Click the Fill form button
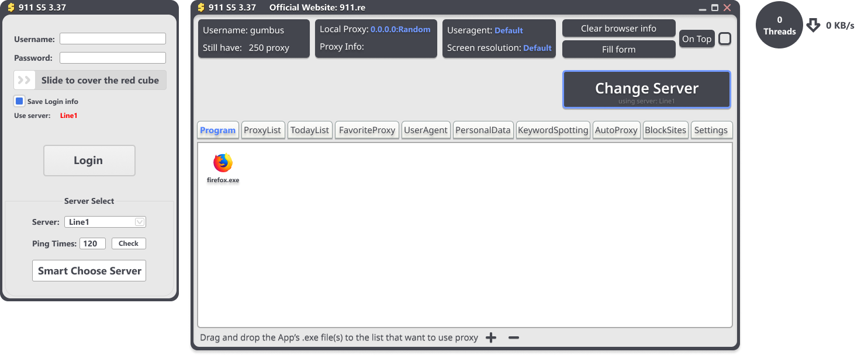Screen dimensions: 868x355 point(619,49)
